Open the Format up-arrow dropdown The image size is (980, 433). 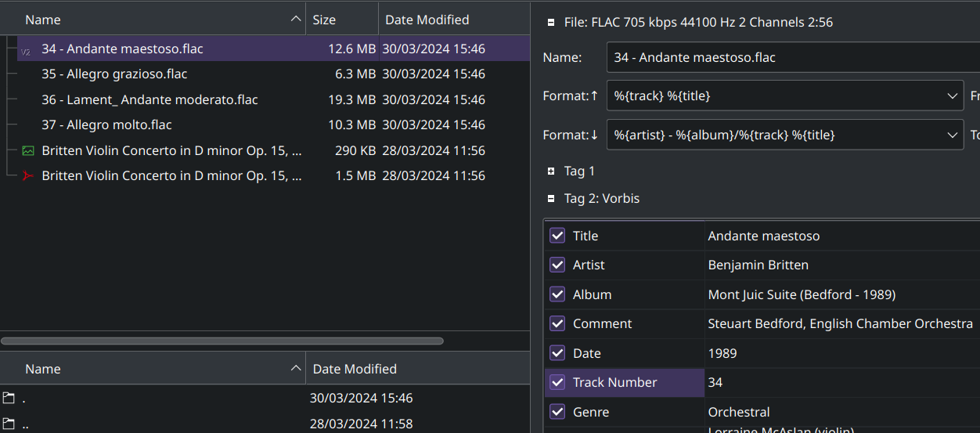pyautogui.click(x=953, y=96)
